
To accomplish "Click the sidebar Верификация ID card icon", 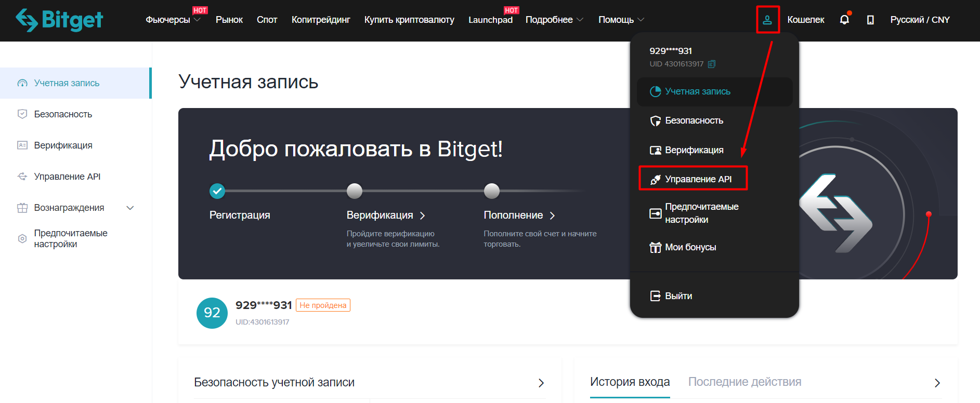I will (x=22, y=145).
